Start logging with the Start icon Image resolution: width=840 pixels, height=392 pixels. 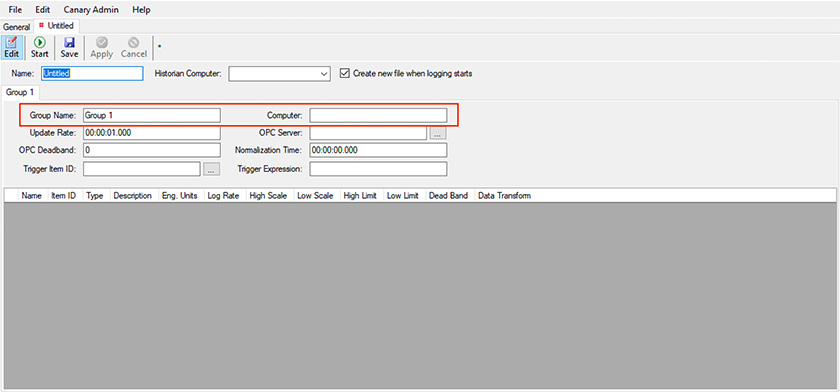click(x=40, y=48)
